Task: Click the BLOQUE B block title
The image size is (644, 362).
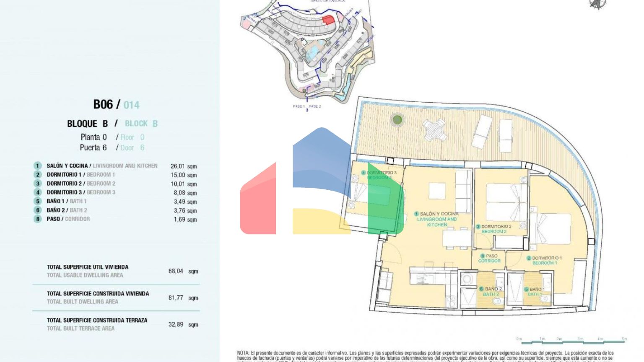Action: [x=88, y=124]
